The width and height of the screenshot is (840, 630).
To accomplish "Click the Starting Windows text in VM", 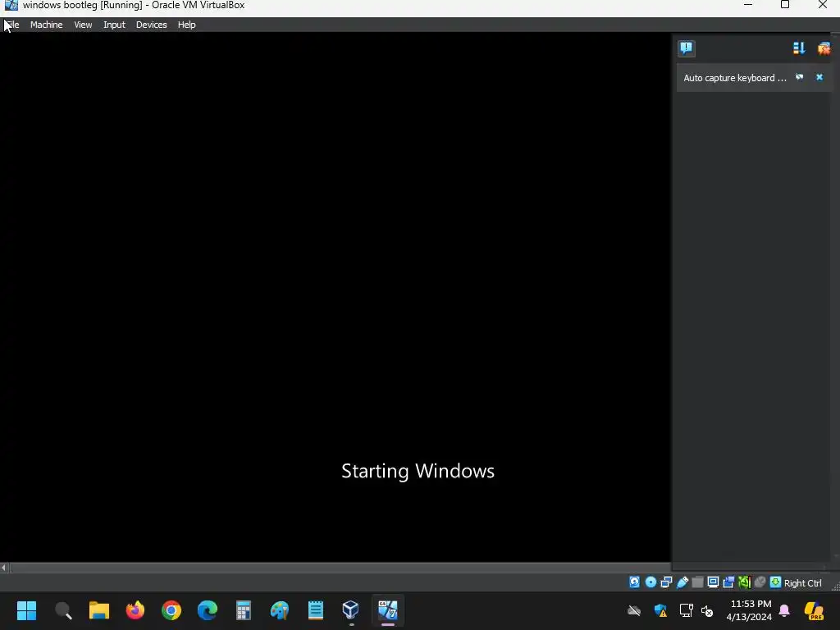I will tap(418, 471).
